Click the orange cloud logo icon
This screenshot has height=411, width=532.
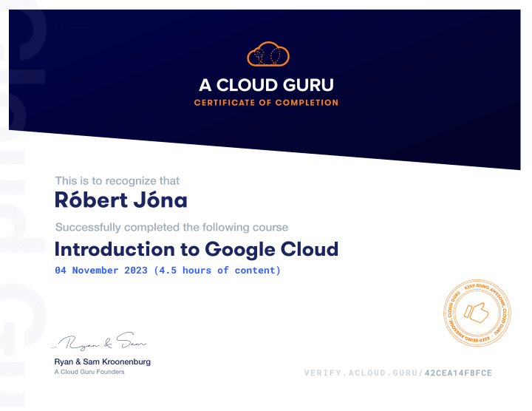267,54
